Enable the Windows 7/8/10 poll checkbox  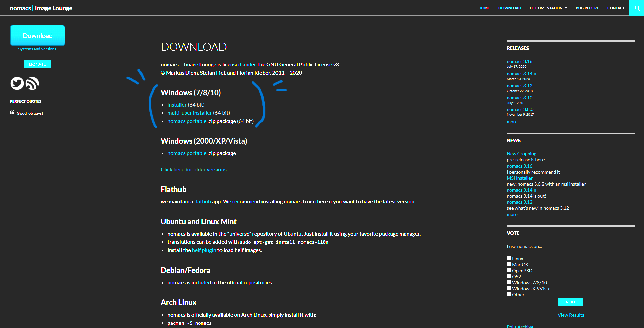pos(509,282)
